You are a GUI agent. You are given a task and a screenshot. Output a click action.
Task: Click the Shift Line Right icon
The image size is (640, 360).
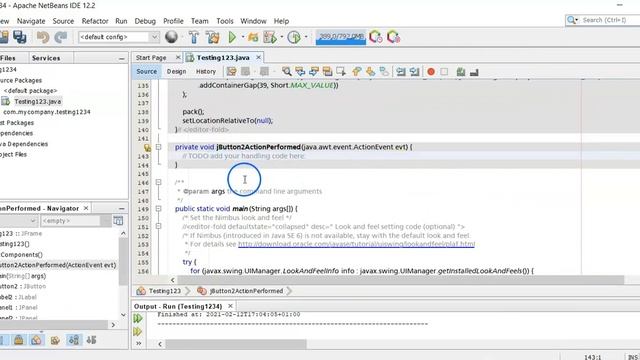pos(414,72)
